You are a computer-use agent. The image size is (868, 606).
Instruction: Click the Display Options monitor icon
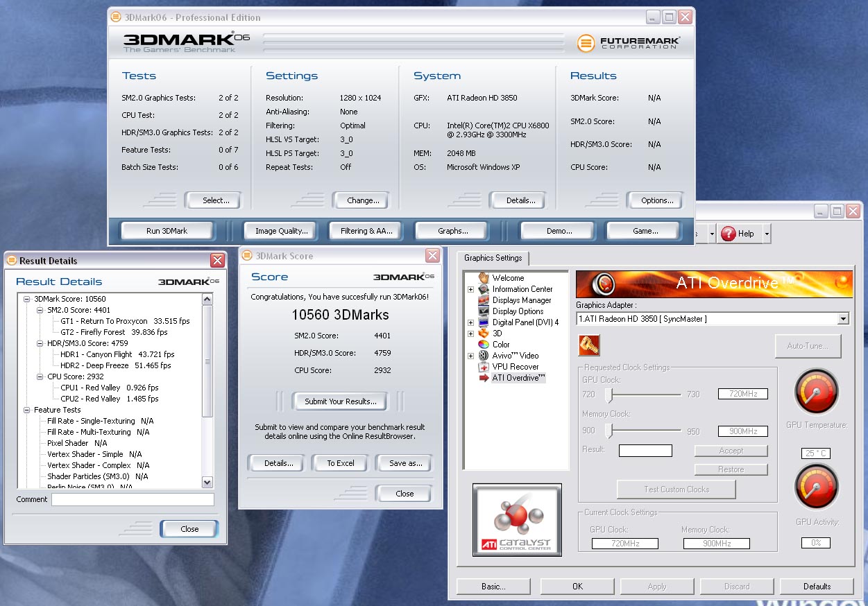(x=484, y=311)
